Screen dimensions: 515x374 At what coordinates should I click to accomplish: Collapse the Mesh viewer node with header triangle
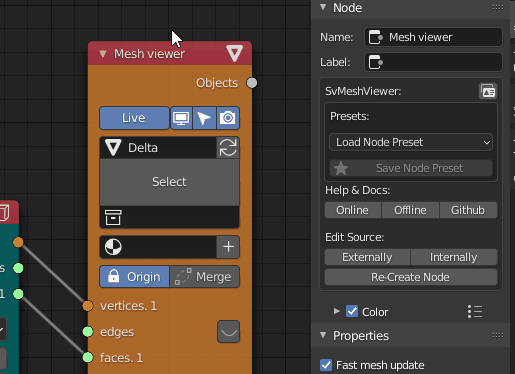point(103,54)
